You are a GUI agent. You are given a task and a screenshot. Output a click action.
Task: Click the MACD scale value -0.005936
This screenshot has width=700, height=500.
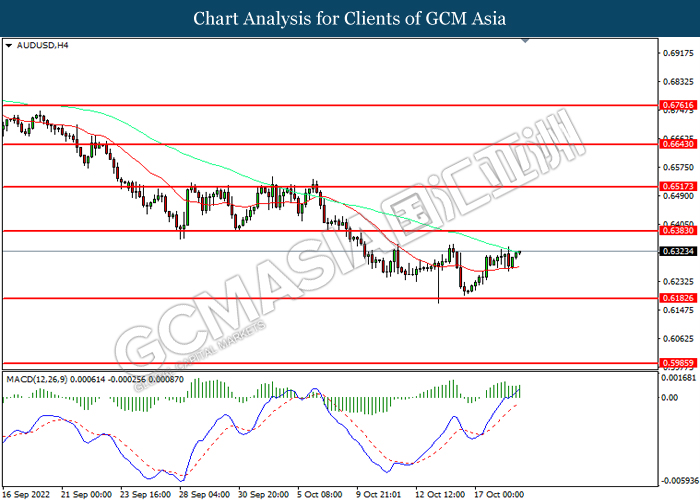click(x=679, y=481)
